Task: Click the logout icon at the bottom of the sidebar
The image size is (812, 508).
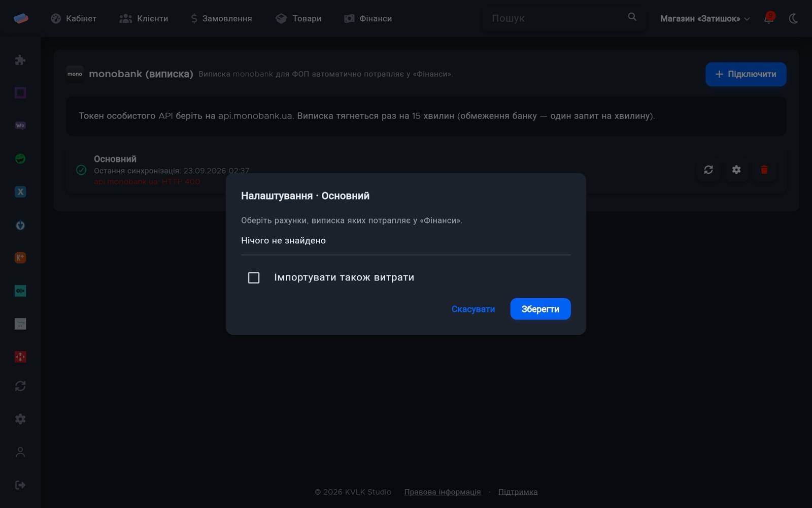Action: (x=20, y=485)
